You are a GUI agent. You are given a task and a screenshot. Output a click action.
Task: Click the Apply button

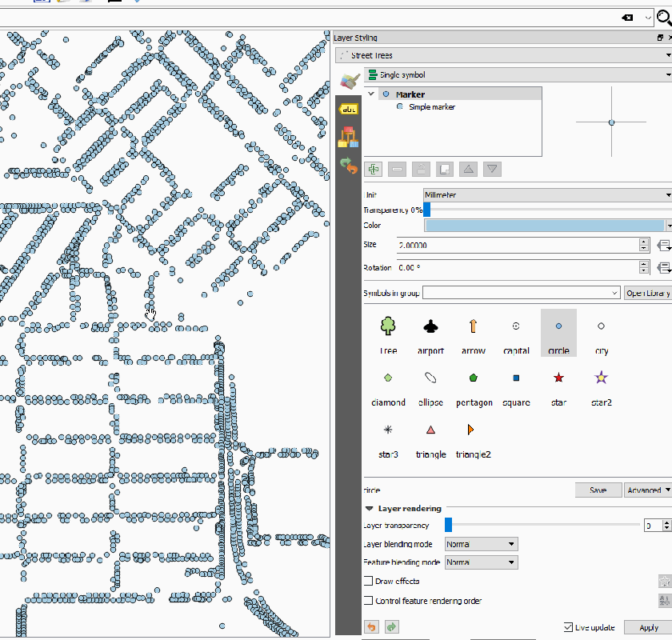[648, 627]
